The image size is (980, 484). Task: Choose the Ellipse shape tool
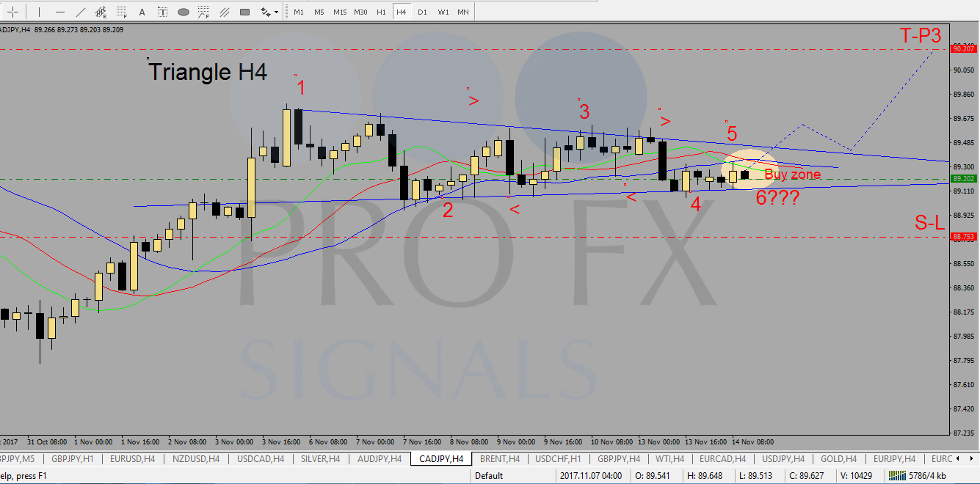(x=183, y=12)
